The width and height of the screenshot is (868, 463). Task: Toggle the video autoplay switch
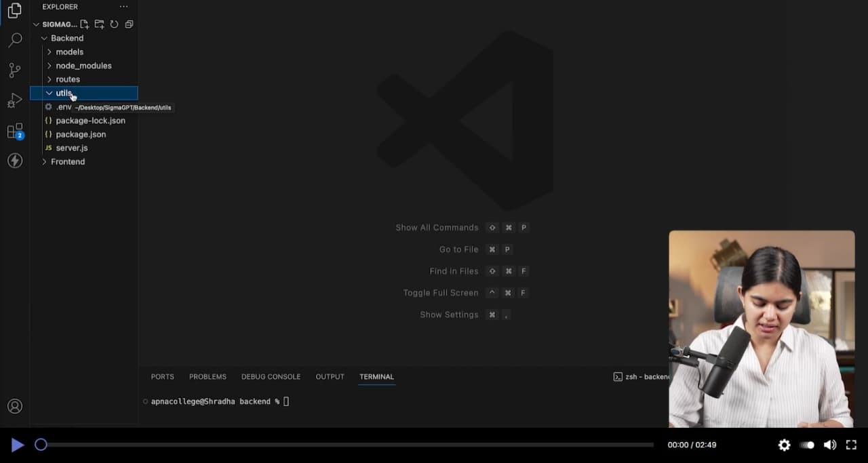807,445
